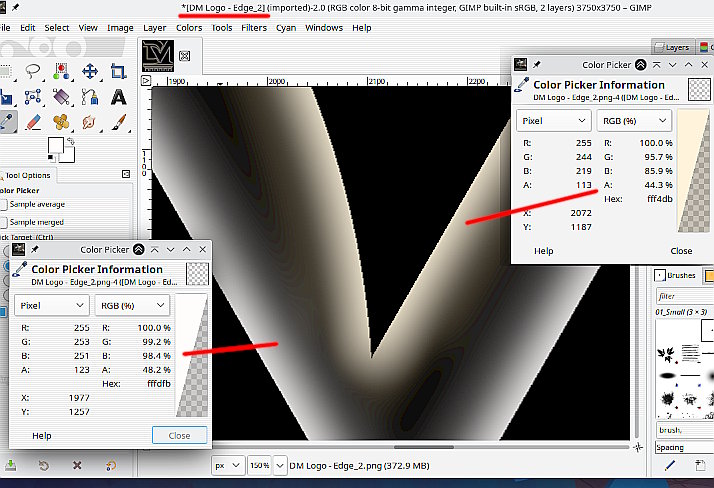Select the Smudge tool beside the Paintbrush
Viewport: 714px width, 488px height.
(89, 122)
